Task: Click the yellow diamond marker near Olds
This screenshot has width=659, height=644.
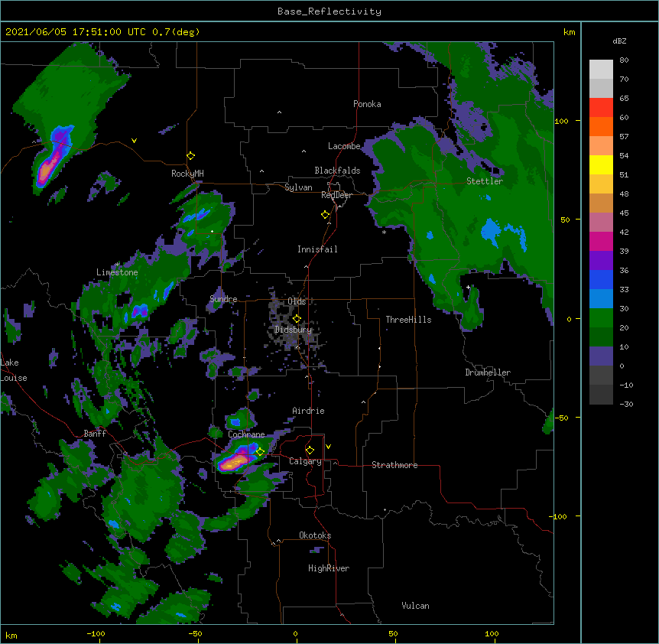Action: pos(297,319)
